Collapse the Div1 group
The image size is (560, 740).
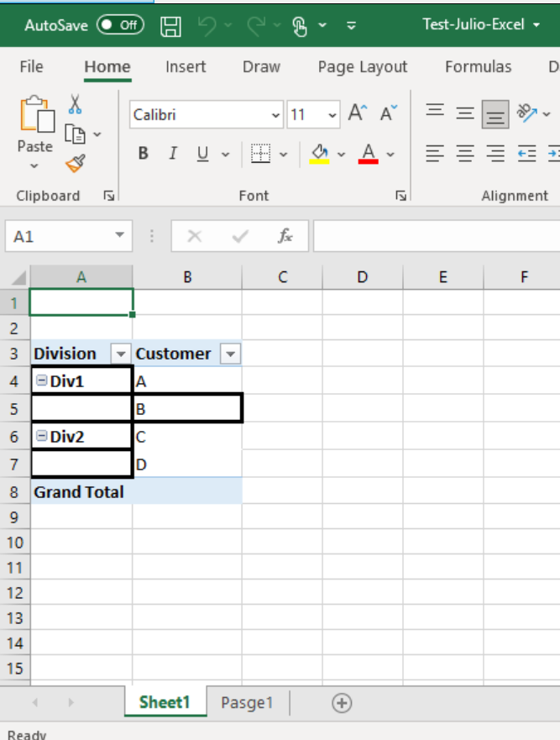point(42,380)
